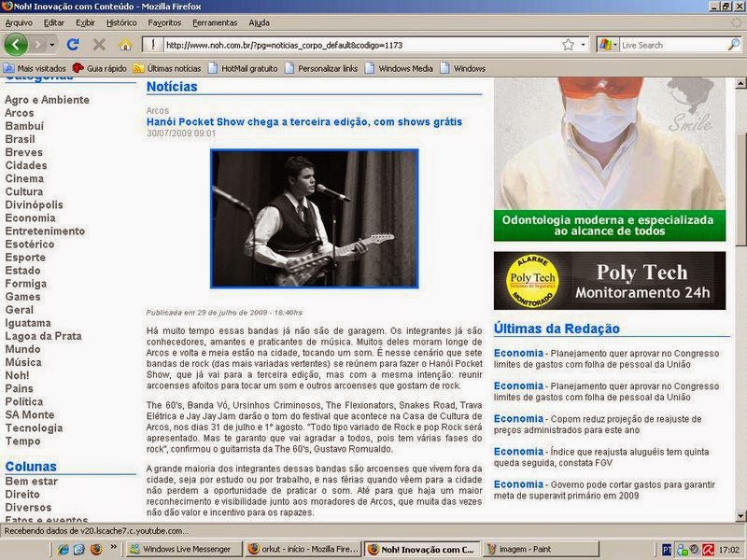Screen dimensions: 747x560
Task: Open the Divinópolis category link
Action: 34,204
